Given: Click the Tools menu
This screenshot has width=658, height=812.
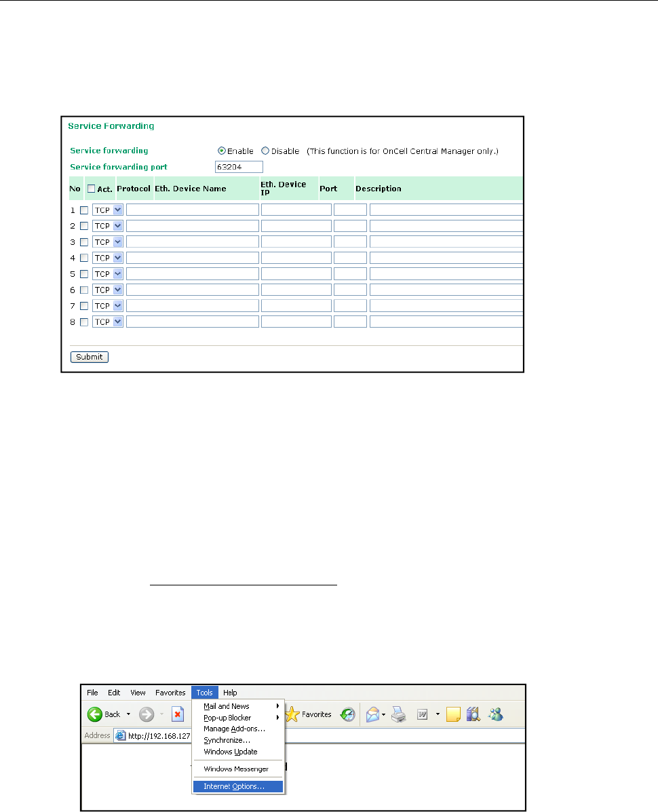Looking at the screenshot, I should click(204, 693).
